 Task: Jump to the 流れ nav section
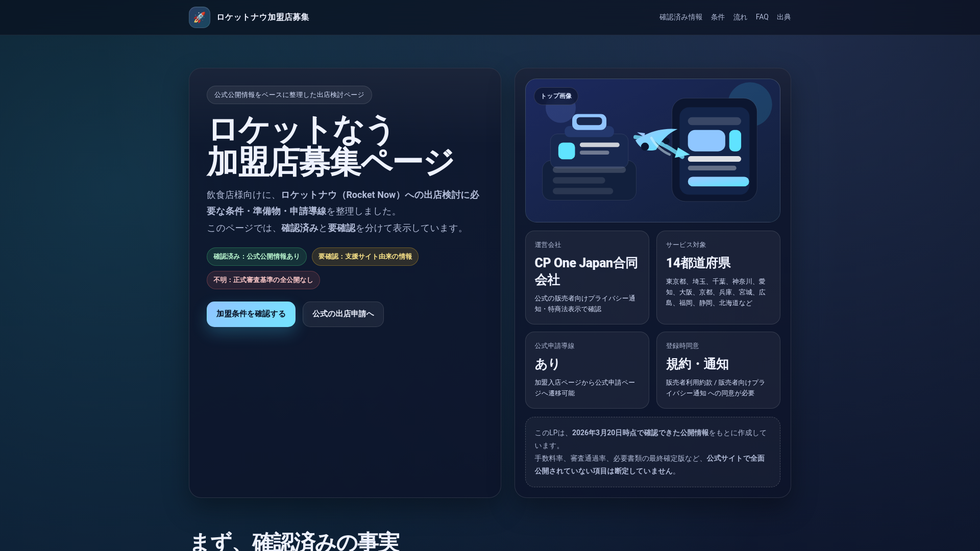[740, 17]
